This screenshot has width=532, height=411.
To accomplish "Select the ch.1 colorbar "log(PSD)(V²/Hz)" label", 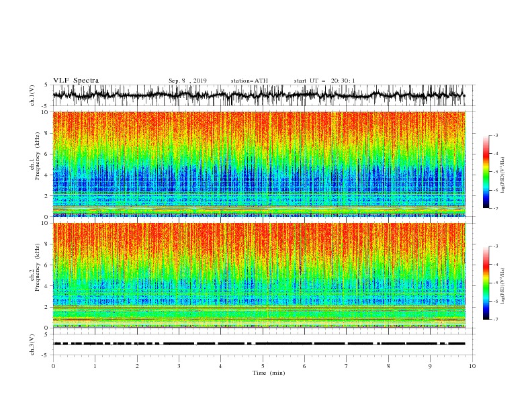I will 502,175.
